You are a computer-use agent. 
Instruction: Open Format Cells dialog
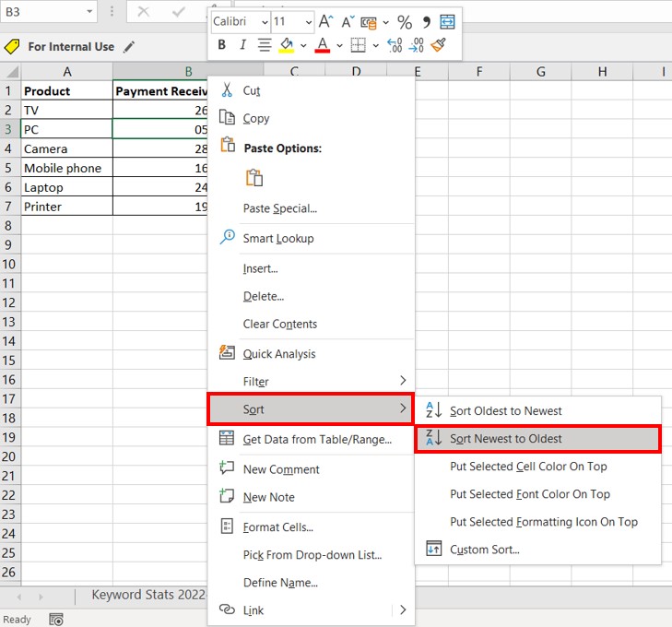(x=312, y=526)
